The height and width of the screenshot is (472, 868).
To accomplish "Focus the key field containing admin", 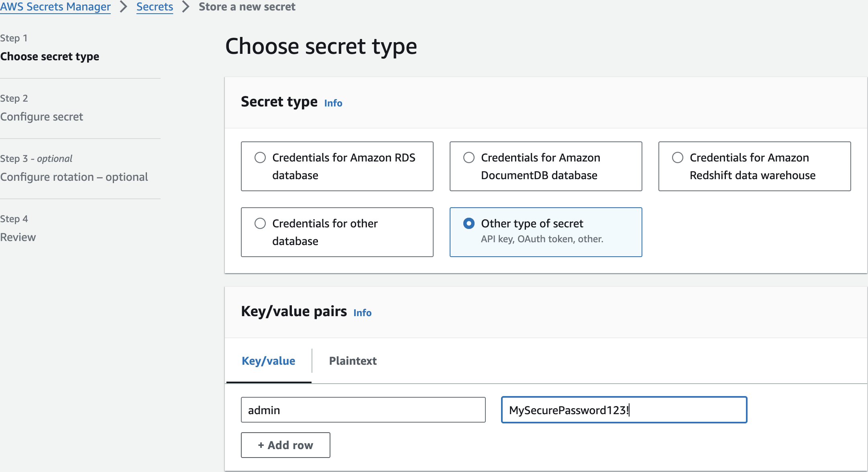I will point(363,410).
